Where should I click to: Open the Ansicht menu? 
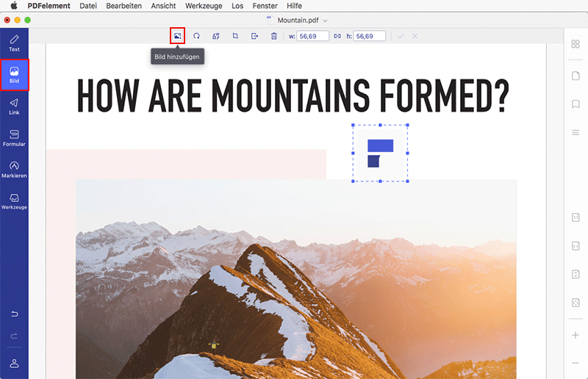[x=163, y=6]
